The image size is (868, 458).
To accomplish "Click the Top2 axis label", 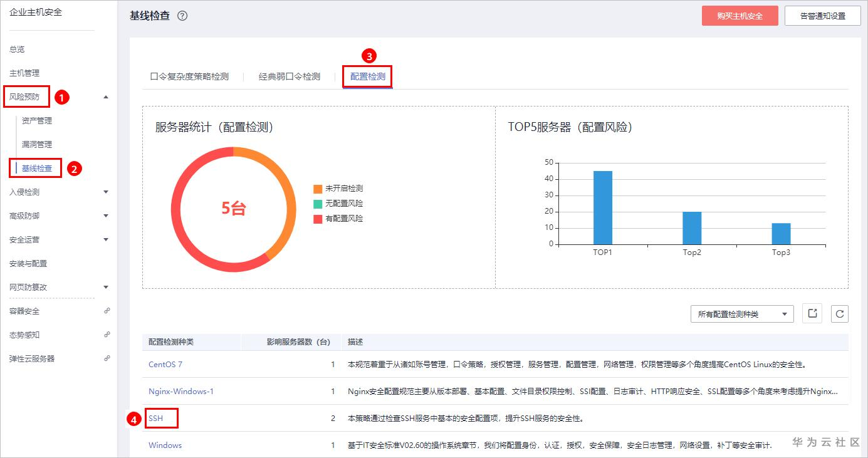I will 692,252.
